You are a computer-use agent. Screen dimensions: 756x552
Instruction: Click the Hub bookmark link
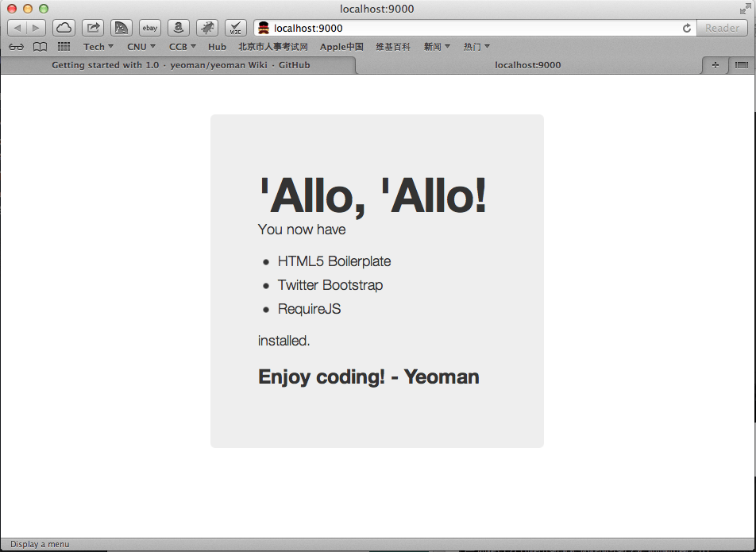pyautogui.click(x=217, y=47)
